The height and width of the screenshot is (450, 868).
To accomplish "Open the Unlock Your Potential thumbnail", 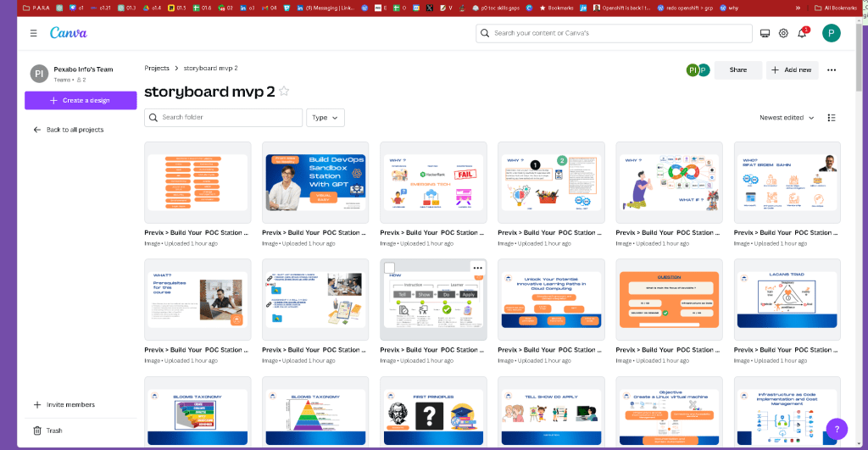I will coord(551,299).
